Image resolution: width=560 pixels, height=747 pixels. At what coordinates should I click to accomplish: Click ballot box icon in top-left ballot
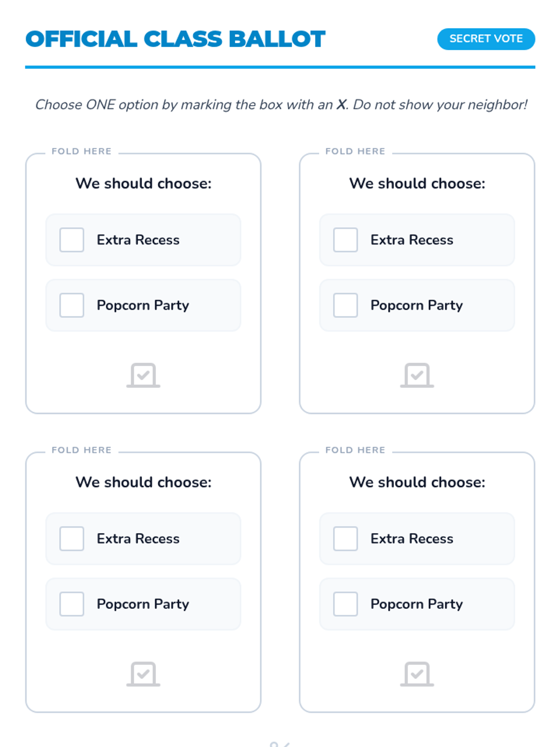pyautogui.click(x=143, y=375)
